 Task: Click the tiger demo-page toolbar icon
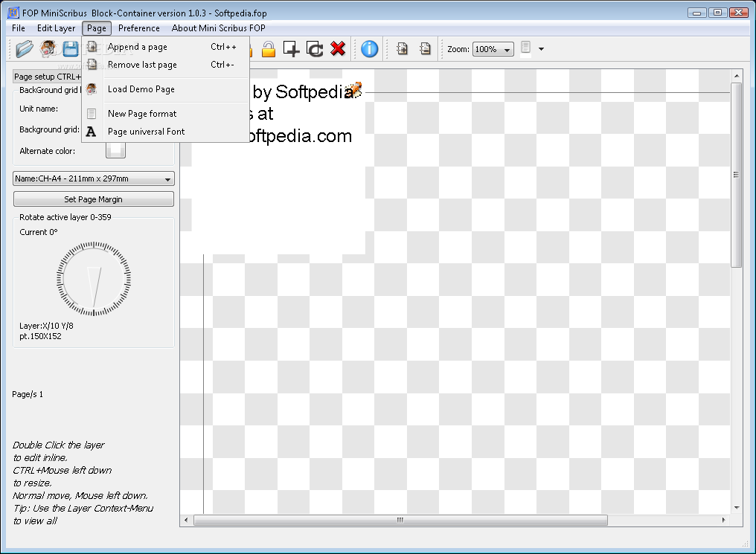coord(48,48)
